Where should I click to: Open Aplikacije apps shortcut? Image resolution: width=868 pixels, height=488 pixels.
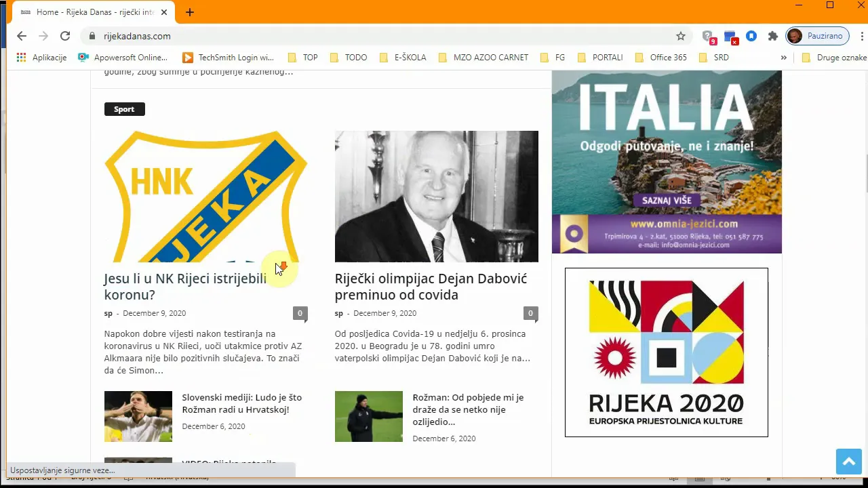pos(42,58)
